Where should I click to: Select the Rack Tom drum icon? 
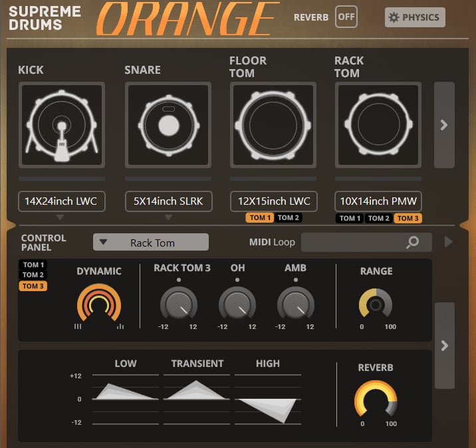pos(378,125)
